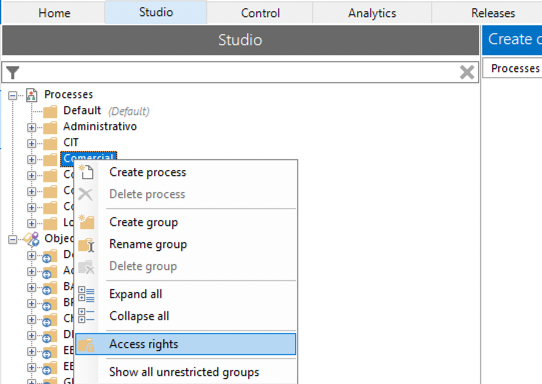Click the filter funnel icon
Image resolution: width=542 pixels, height=384 pixels.
click(13, 72)
